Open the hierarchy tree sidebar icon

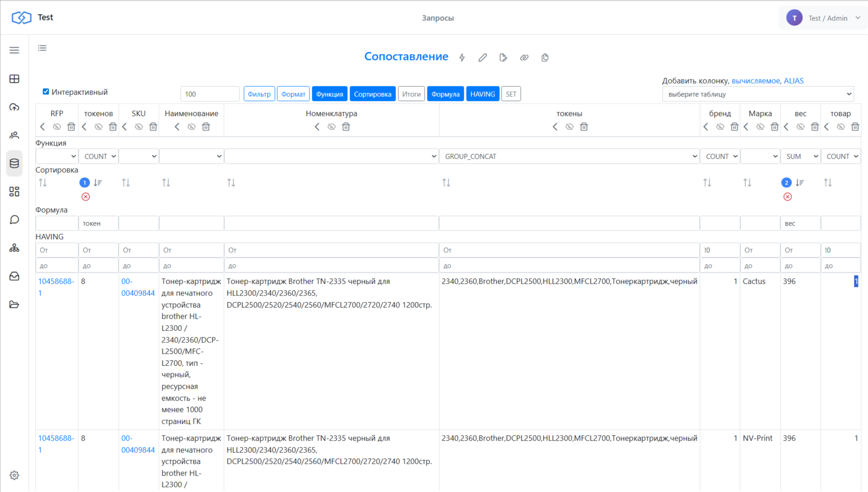pos(15,248)
